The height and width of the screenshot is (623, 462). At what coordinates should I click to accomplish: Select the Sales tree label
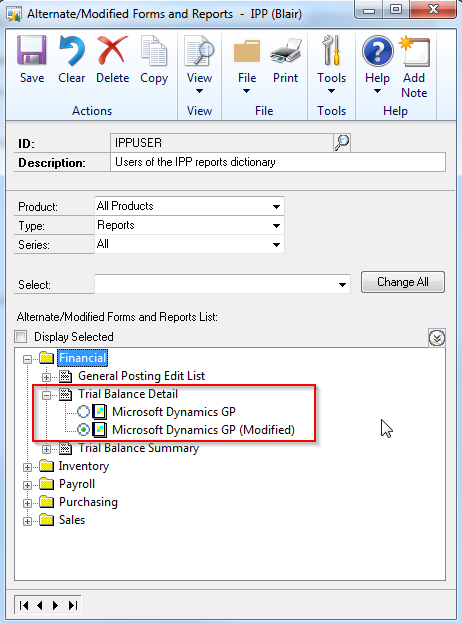click(x=72, y=520)
